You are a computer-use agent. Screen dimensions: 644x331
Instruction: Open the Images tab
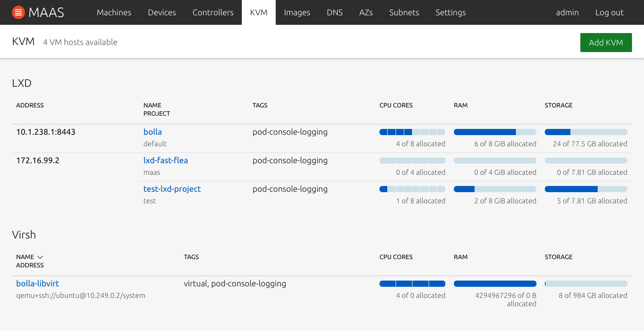click(297, 12)
